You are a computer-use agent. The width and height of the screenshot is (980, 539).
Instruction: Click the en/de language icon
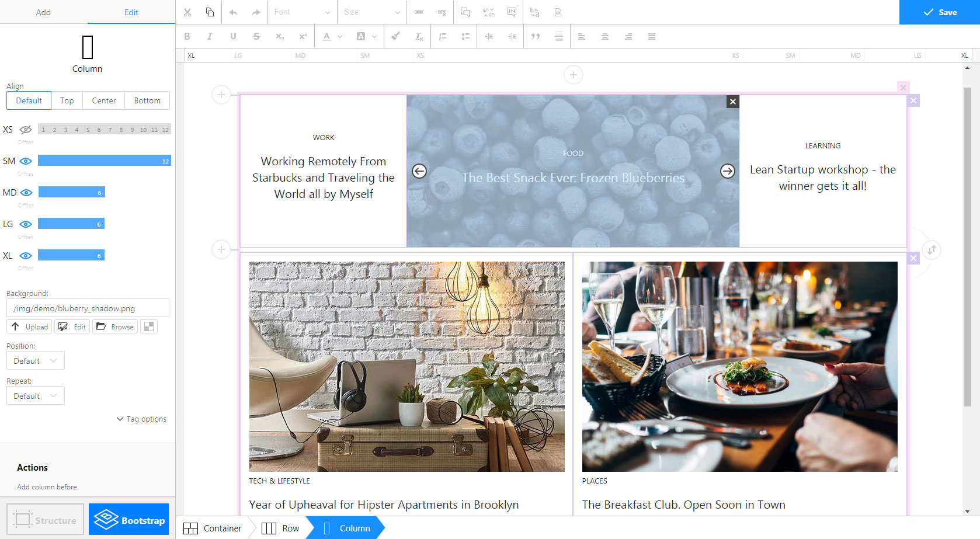(x=489, y=12)
